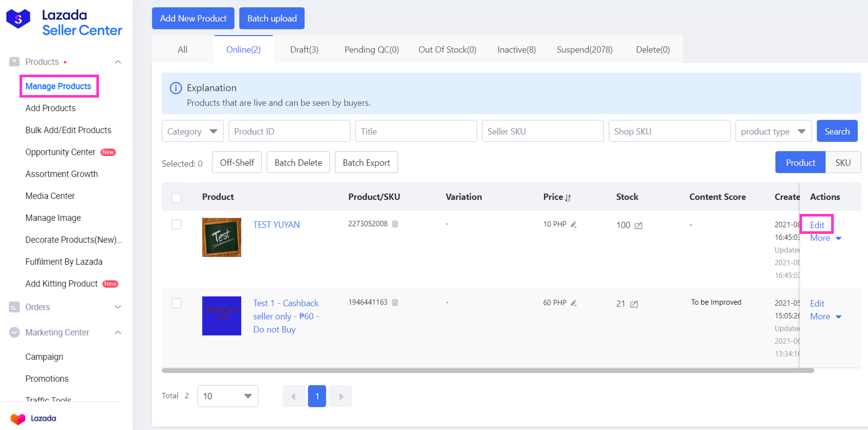The width and height of the screenshot is (868, 430).
Task: Switch list view to Product mode
Action: (x=800, y=162)
